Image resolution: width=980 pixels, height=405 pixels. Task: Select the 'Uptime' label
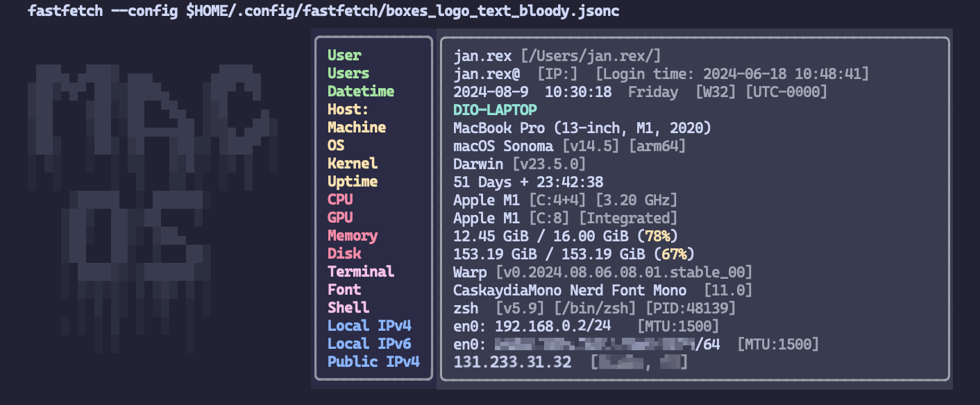click(353, 182)
